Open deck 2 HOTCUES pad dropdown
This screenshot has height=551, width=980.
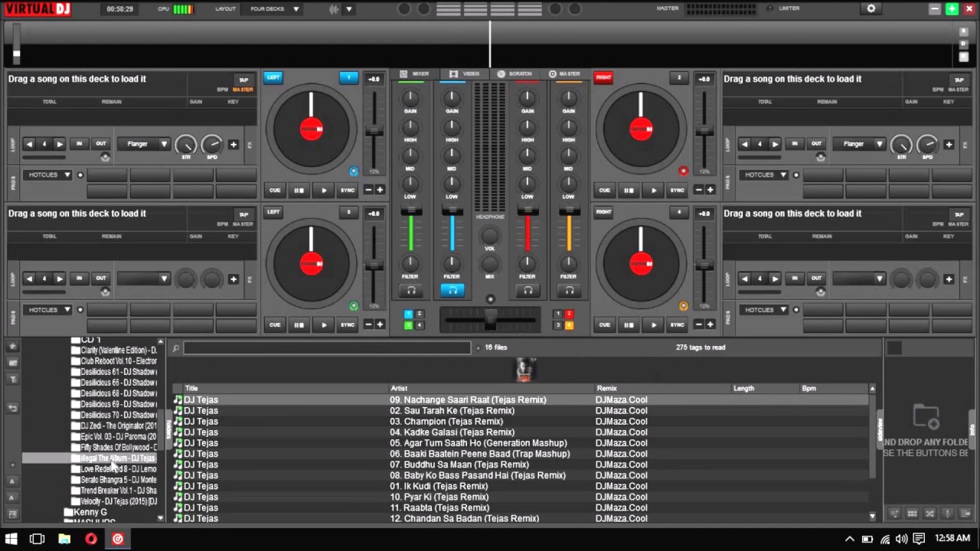(x=765, y=174)
